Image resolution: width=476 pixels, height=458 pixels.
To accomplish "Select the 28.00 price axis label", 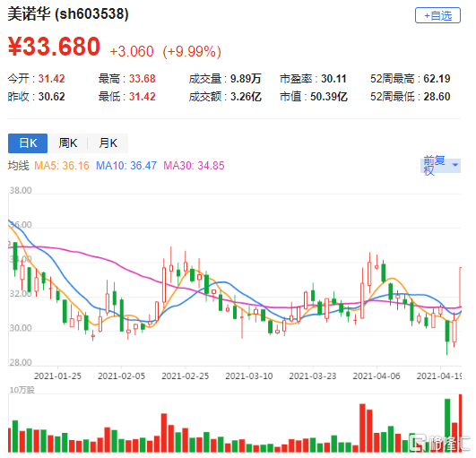I will pos(21,362).
